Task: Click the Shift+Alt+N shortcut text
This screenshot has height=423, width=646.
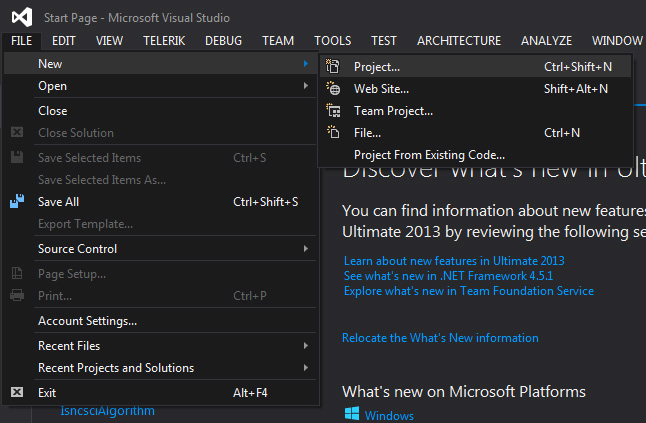Action: pos(576,89)
